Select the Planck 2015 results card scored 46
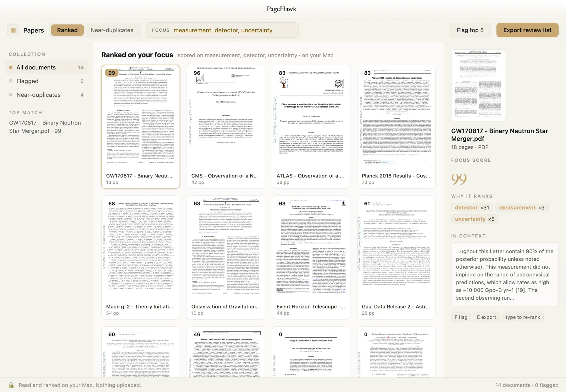 (x=226, y=352)
